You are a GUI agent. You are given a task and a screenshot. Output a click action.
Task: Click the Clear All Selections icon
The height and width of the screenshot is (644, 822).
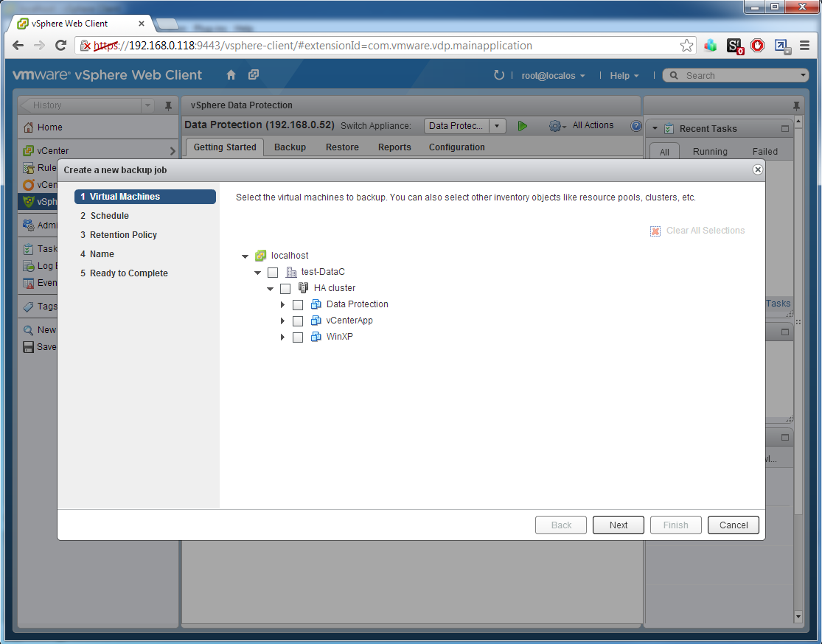tap(655, 231)
